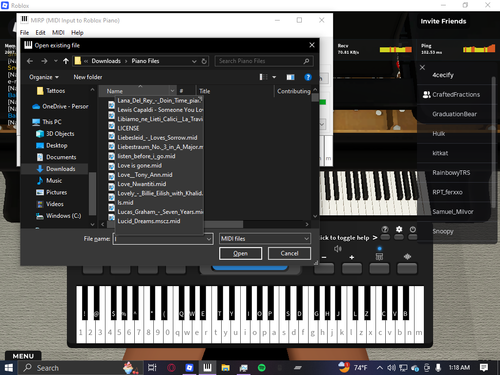The width and height of the screenshot is (500, 375).
Task: Open the Edit menu in MIRP
Action: pos(40,33)
